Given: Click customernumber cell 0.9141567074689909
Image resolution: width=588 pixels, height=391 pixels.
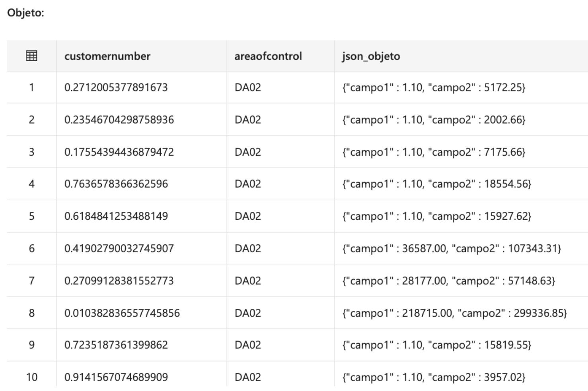Looking at the screenshot, I should (116, 377).
